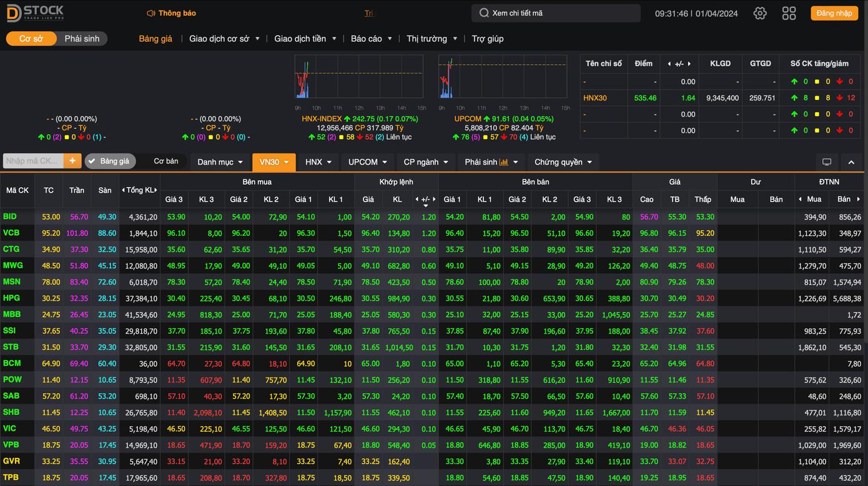This screenshot has height=486, width=868.
Task: Open the CP ngành dropdown
Action: [426, 162]
